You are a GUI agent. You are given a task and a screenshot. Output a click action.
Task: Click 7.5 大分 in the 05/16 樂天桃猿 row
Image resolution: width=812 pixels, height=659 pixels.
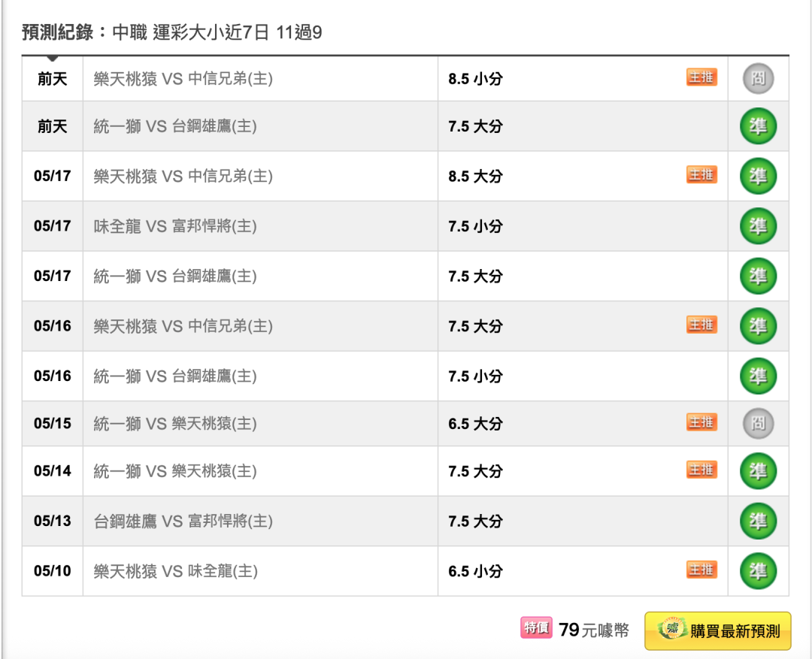click(475, 327)
